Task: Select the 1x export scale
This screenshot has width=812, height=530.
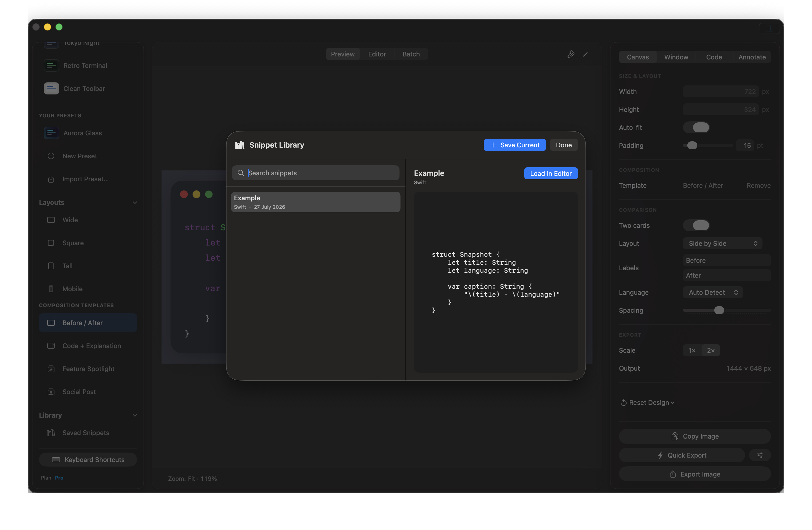Action: coord(692,350)
